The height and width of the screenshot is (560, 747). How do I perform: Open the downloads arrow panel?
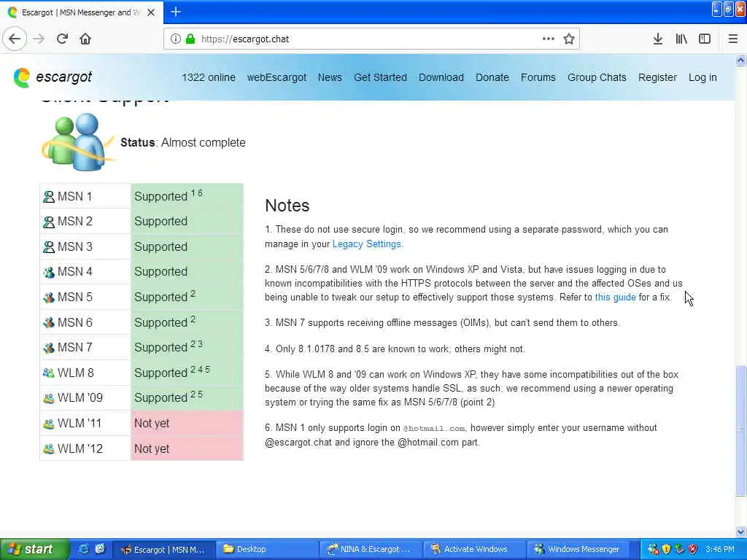coord(658,39)
